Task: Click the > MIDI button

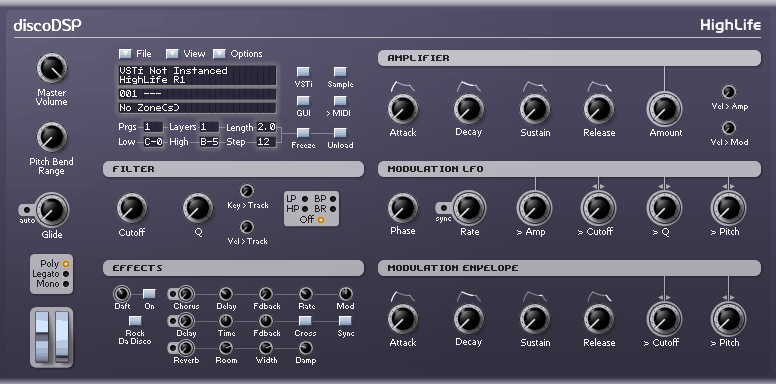Action: point(340,101)
